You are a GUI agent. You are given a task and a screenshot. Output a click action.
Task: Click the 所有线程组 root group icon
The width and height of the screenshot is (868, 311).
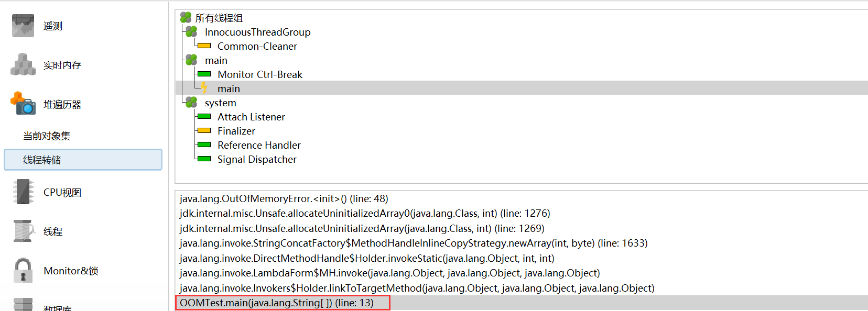(186, 18)
